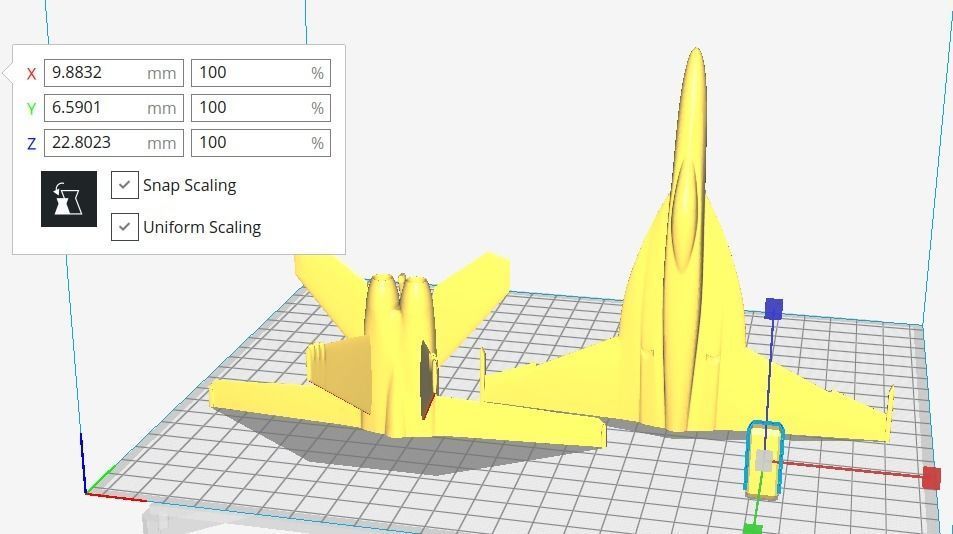The image size is (953, 534).
Task: Click the X scale percent field
Action: click(261, 73)
